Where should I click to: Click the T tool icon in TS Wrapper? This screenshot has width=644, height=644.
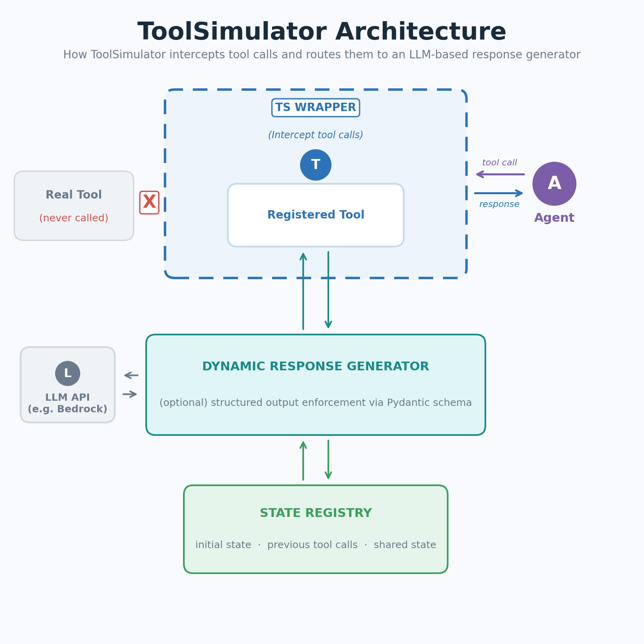[x=316, y=164]
